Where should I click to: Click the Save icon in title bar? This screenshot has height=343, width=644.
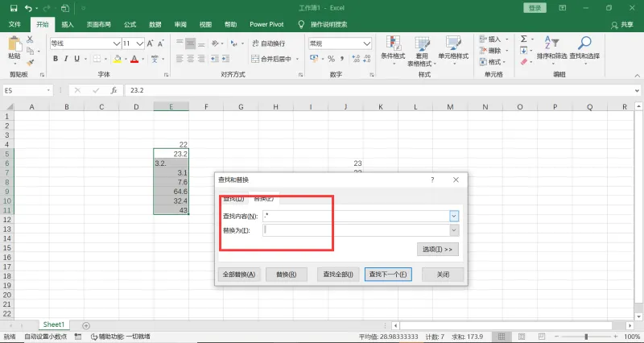(14, 8)
